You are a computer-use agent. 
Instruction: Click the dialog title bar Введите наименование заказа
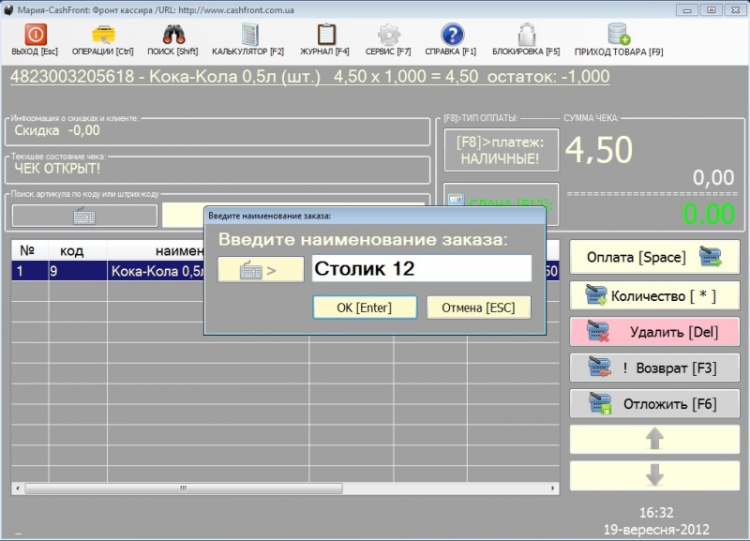(375, 216)
